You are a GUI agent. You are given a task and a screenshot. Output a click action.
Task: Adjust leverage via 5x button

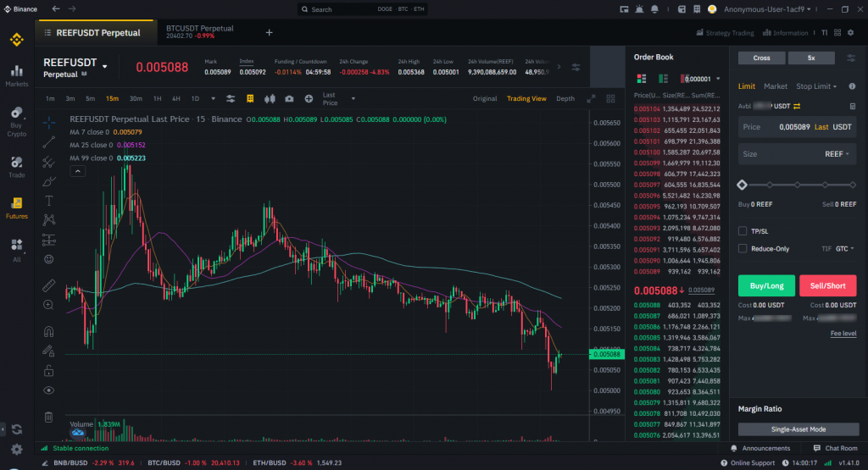811,58
